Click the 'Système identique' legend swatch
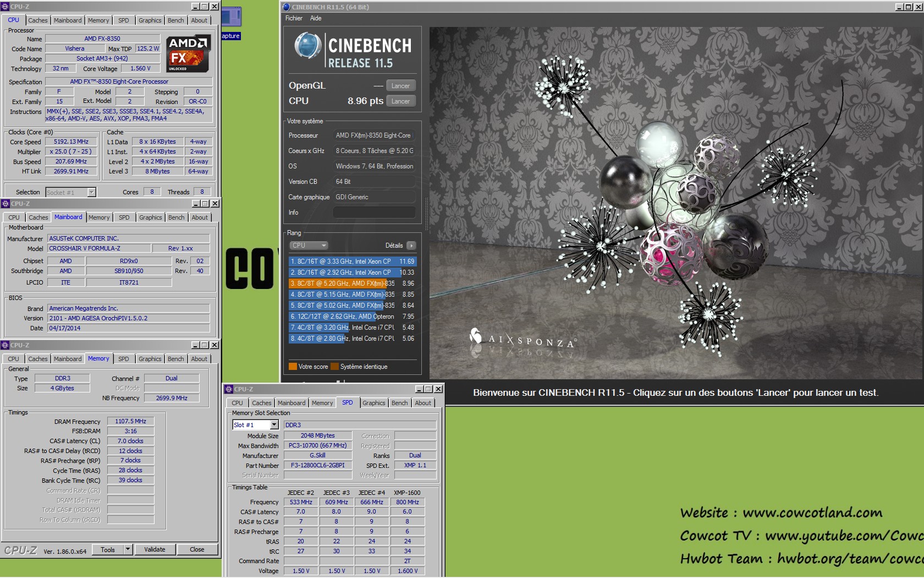The height and width of the screenshot is (578, 924). pyautogui.click(x=334, y=367)
